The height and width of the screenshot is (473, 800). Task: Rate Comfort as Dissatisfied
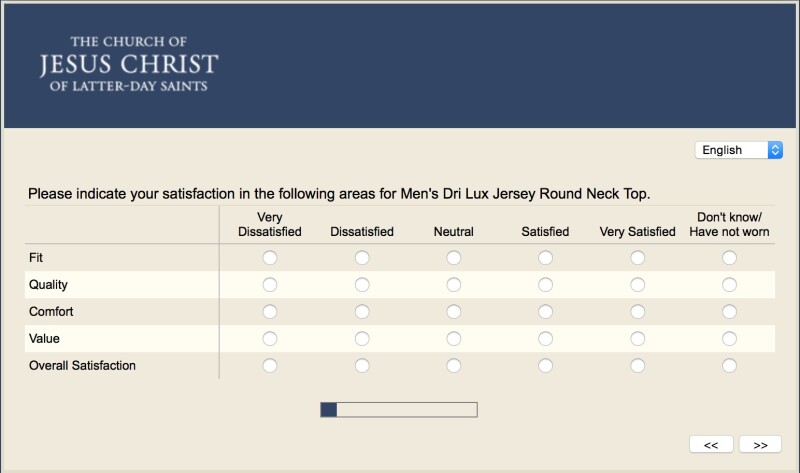click(x=362, y=312)
